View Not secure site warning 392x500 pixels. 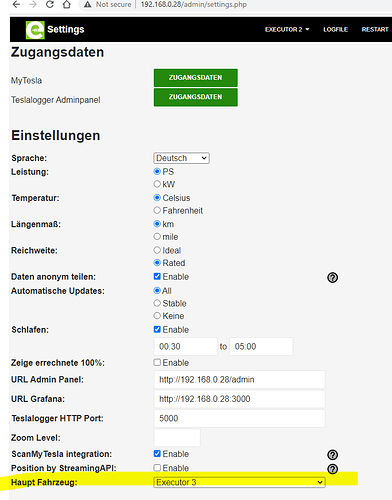pos(107,4)
